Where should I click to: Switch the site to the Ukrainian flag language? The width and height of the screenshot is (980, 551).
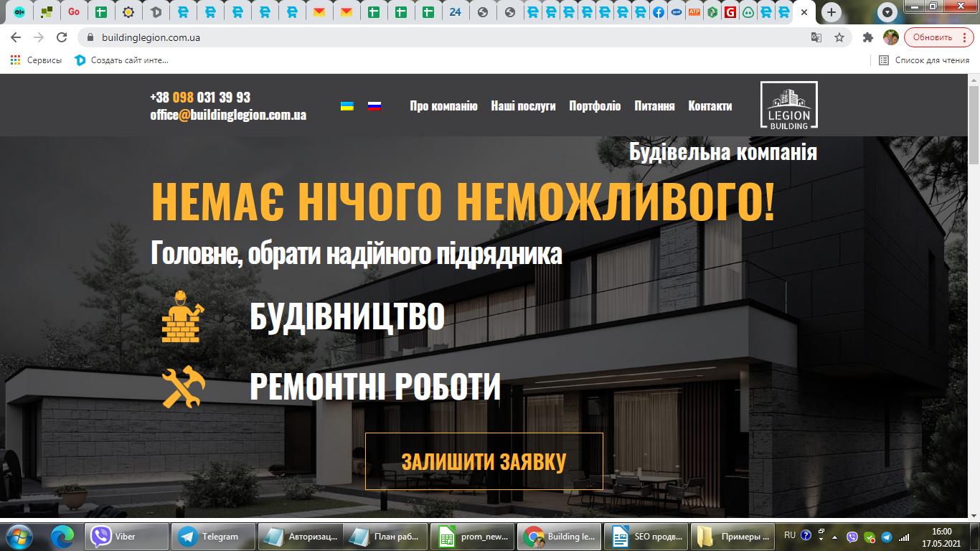347,106
